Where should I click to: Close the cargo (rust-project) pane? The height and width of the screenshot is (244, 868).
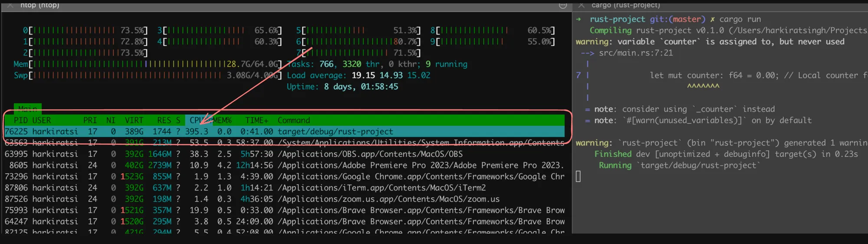(x=582, y=5)
